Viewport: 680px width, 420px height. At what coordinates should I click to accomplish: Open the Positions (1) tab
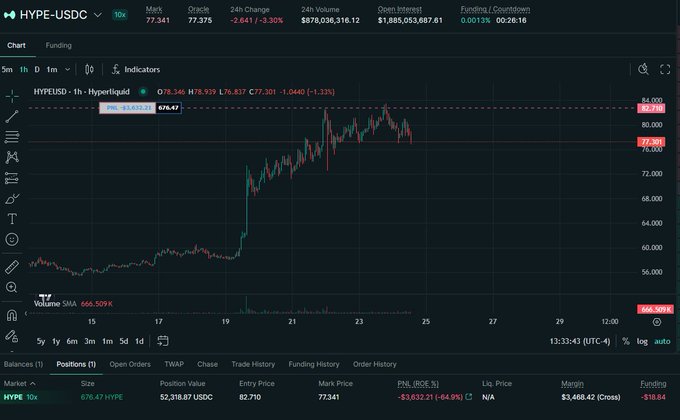[x=76, y=364]
